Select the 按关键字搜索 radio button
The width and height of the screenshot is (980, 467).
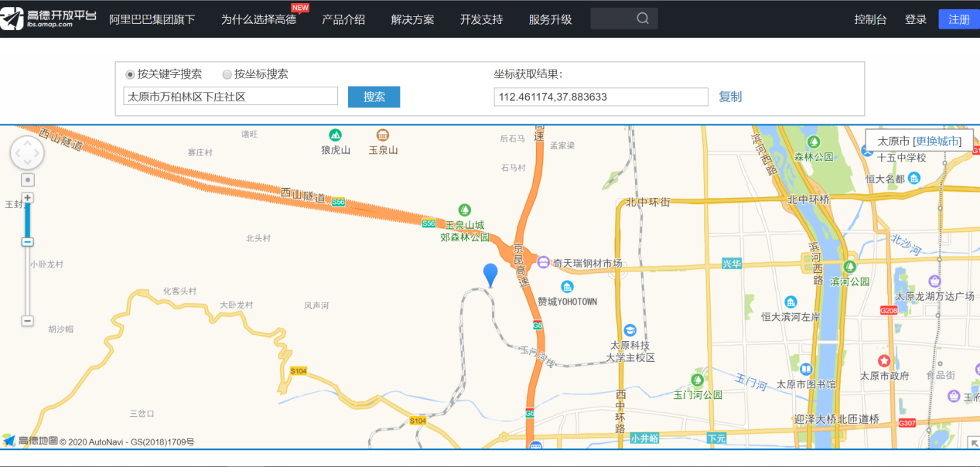point(130,74)
